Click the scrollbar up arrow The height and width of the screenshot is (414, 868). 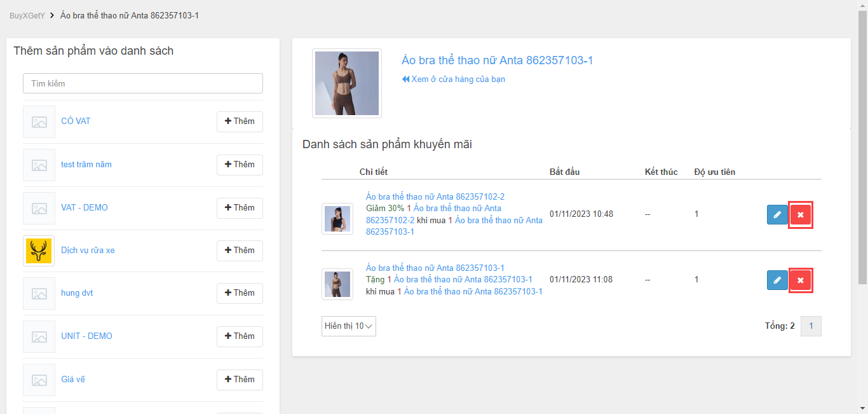(x=862, y=5)
